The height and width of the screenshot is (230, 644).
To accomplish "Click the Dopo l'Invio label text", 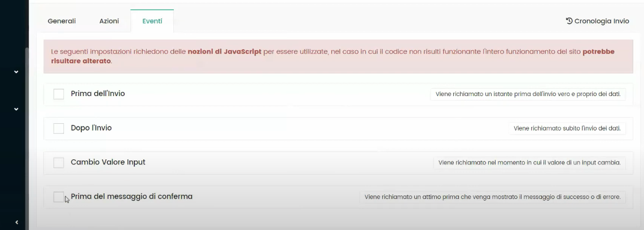I will [x=91, y=128].
